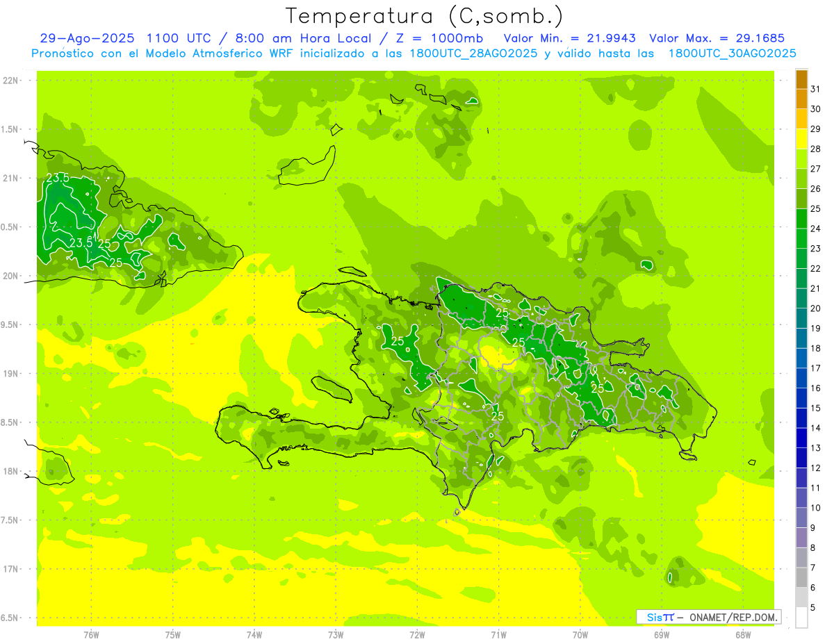This screenshot has width=834, height=644.
Task: Click the legend value '16'
Action: tap(816, 388)
